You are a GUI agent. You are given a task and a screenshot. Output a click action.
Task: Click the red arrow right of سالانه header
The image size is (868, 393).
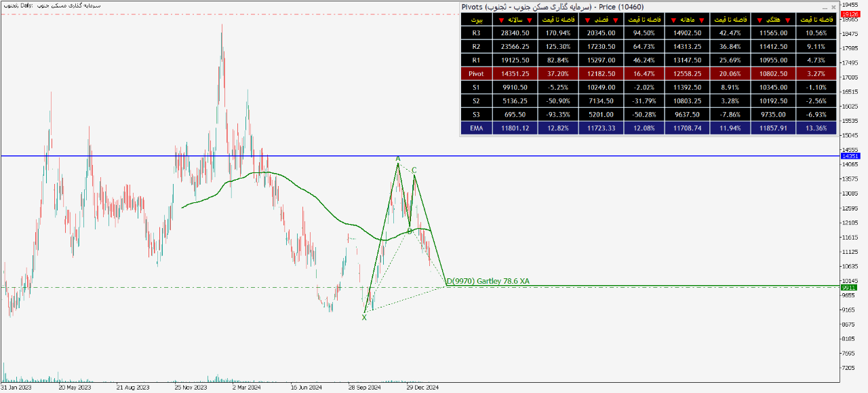[529, 20]
